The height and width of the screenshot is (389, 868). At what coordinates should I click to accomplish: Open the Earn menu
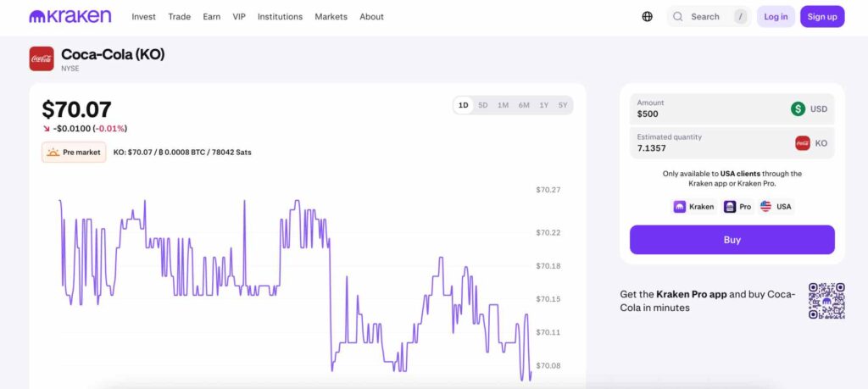[211, 17]
